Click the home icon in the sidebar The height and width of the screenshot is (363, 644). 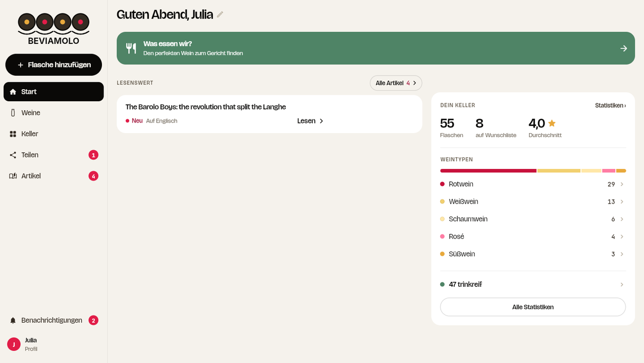13,92
